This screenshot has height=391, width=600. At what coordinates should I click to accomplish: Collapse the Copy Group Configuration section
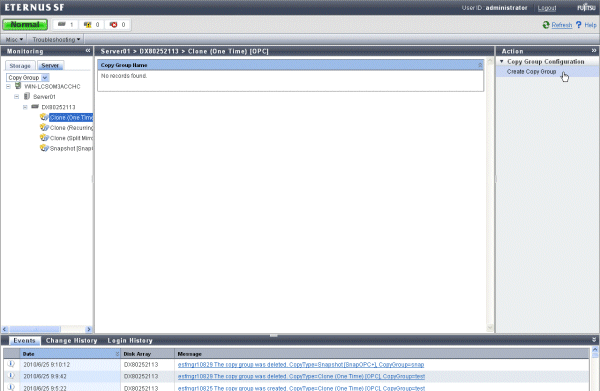coord(502,61)
